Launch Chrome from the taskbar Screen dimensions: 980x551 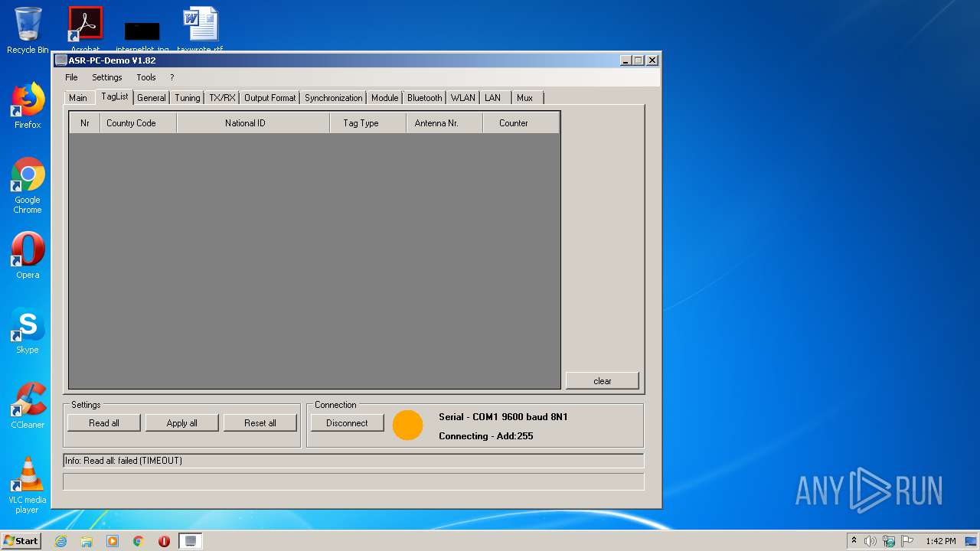pyautogui.click(x=139, y=541)
